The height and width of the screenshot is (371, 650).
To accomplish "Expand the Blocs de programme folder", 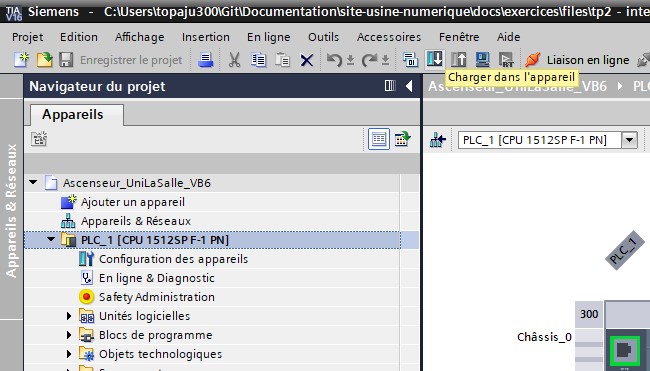I will point(69,335).
